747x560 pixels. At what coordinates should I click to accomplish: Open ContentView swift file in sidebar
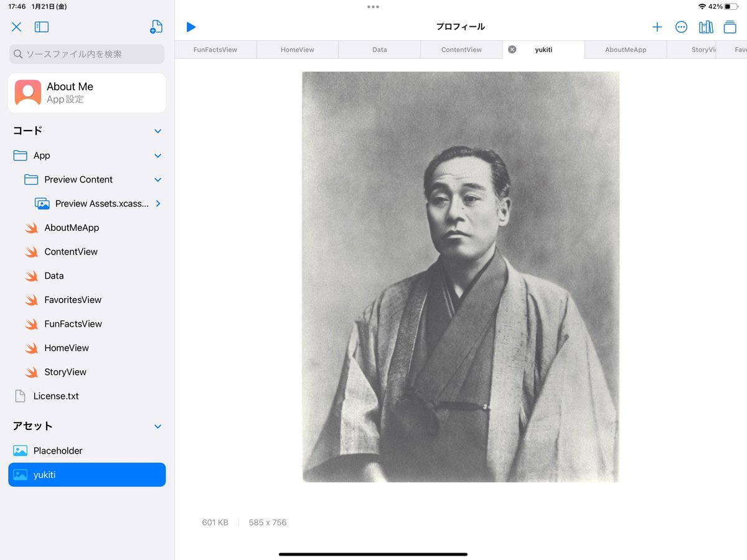[87, 252]
